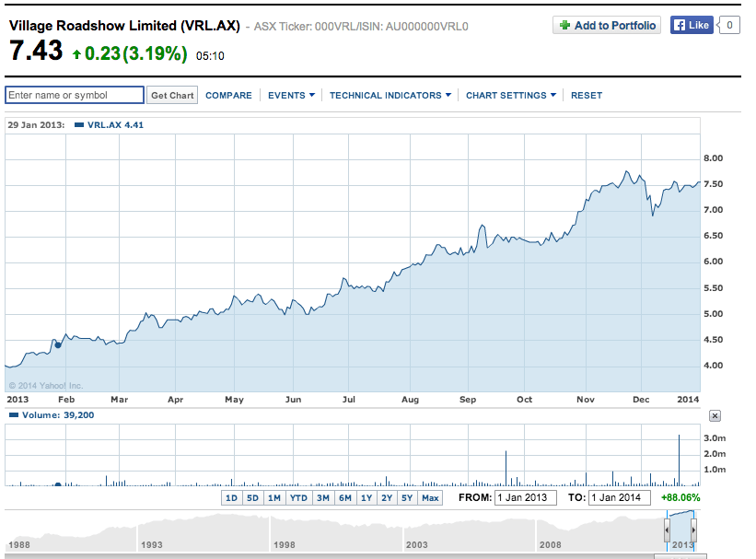Image resolution: width=756 pixels, height=559 pixels.
Task: Expand the Chart Settings dropdown
Action: tap(510, 96)
